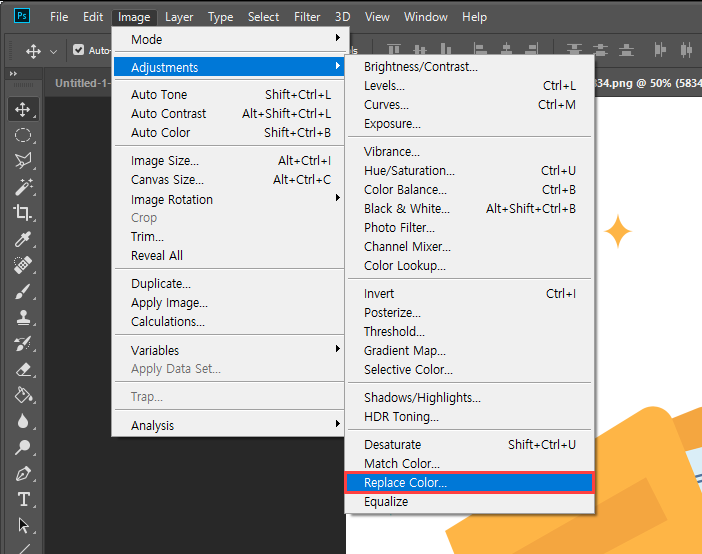Open the Select menu
The height and width of the screenshot is (554, 702).
click(263, 17)
